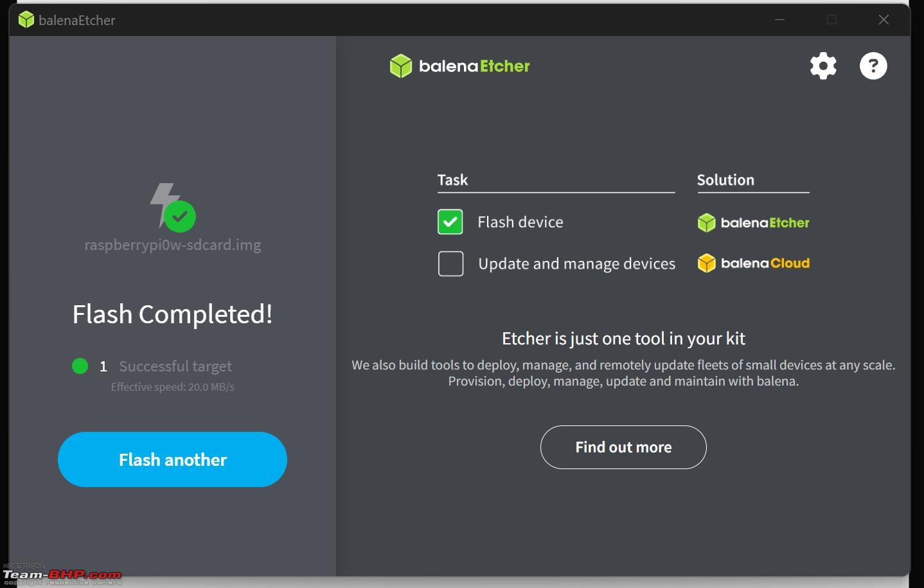Check the Update and manage devices checkbox

(x=450, y=263)
